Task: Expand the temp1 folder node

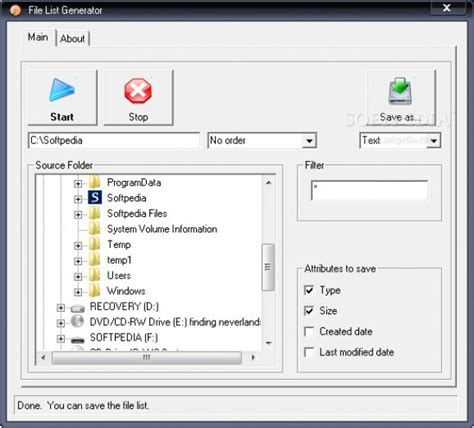Action: 78,261
